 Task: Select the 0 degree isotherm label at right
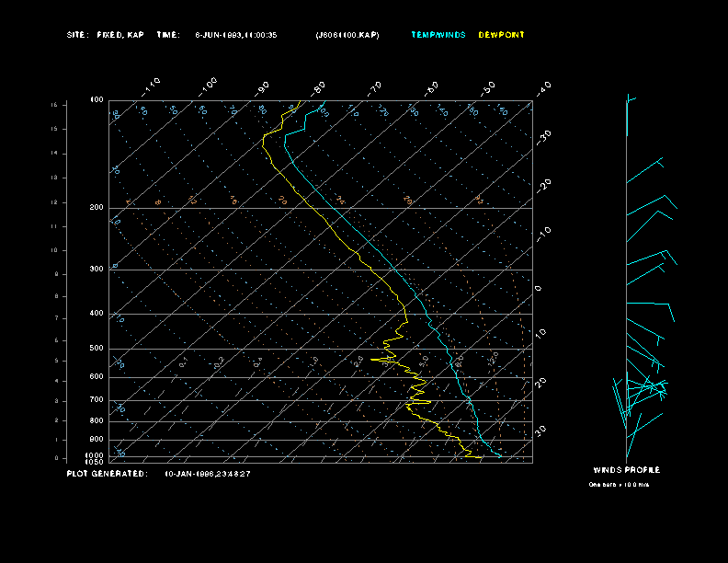(x=539, y=288)
